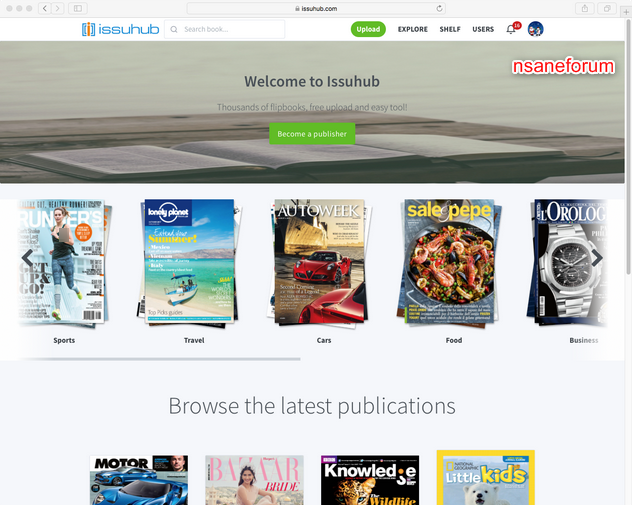Click the Browse the latest publications heading

[x=312, y=406]
